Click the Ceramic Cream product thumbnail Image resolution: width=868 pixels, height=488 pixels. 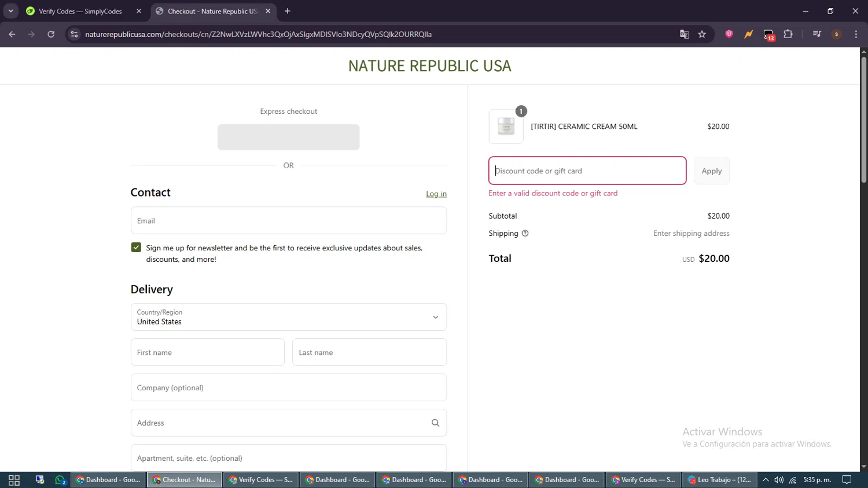[506, 126]
